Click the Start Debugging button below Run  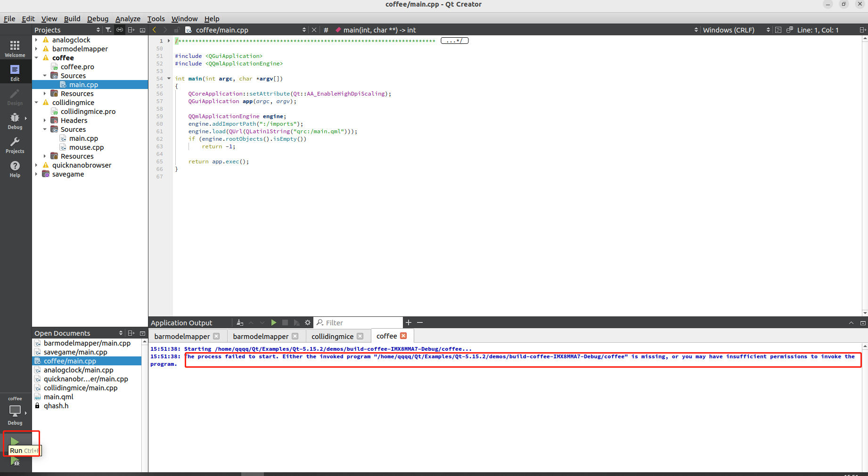(x=15, y=462)
